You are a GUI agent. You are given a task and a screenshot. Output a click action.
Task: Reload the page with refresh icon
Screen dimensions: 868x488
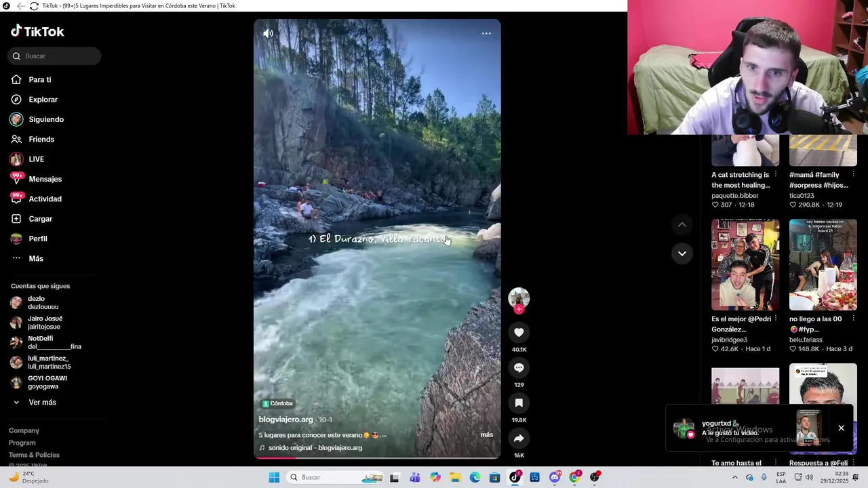click(x=34, y=6)
